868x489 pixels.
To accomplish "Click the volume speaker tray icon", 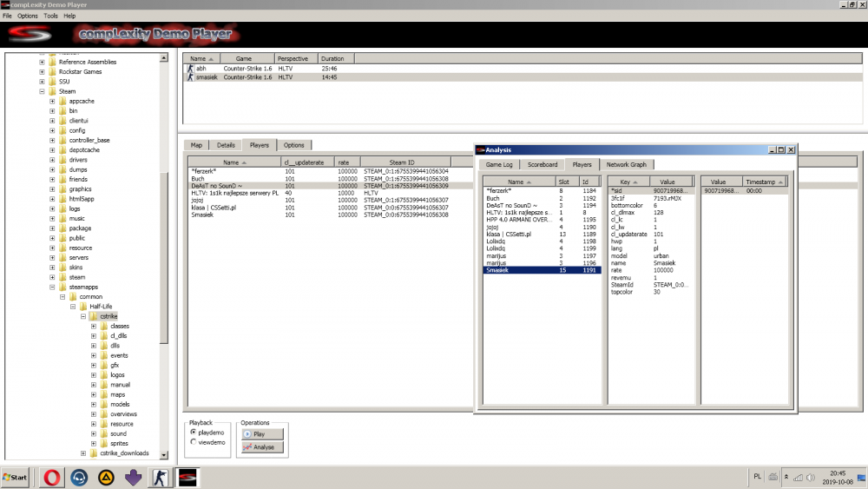I will click(x=811, y=478).
